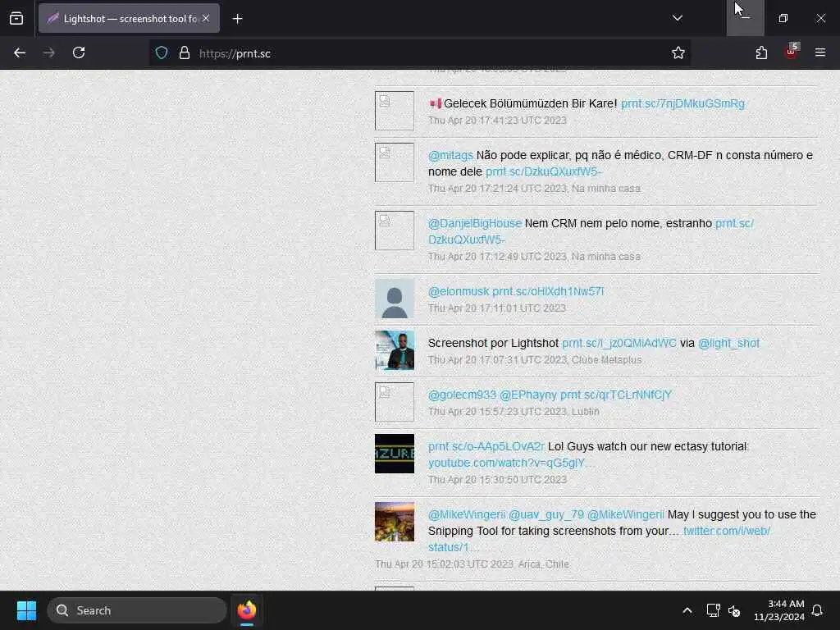The width and height of the screenshot is (840, 630).
Task: Open Firefox from the taskbar
Action: (x=247, y=610)
